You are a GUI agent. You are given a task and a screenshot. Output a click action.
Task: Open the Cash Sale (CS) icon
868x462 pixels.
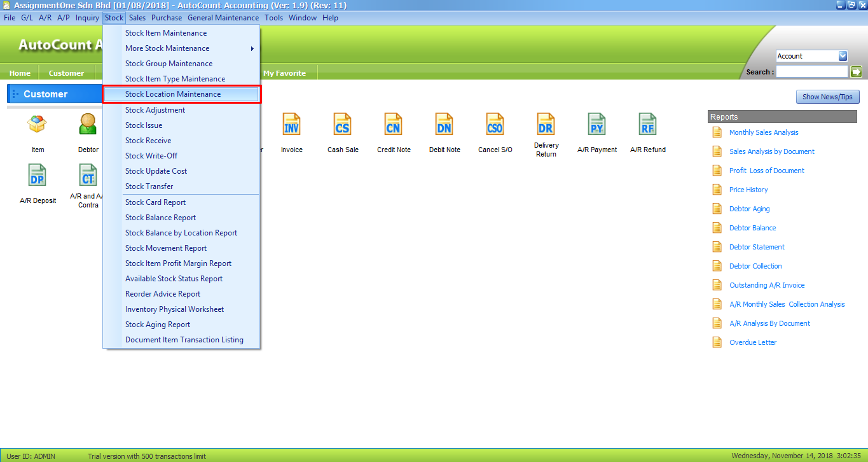[x=343, y=123]
